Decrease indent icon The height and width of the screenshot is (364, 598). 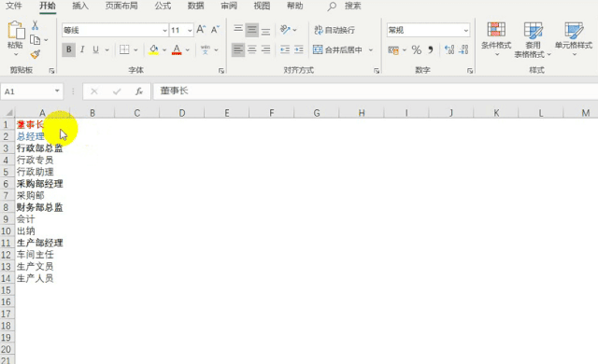285,49
